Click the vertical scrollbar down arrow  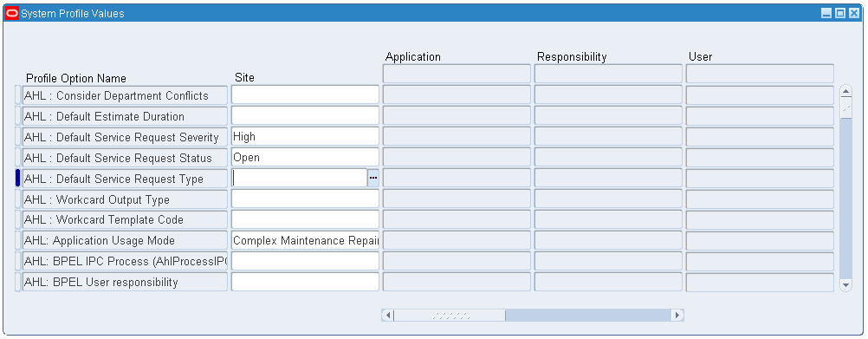pos(845,284)
